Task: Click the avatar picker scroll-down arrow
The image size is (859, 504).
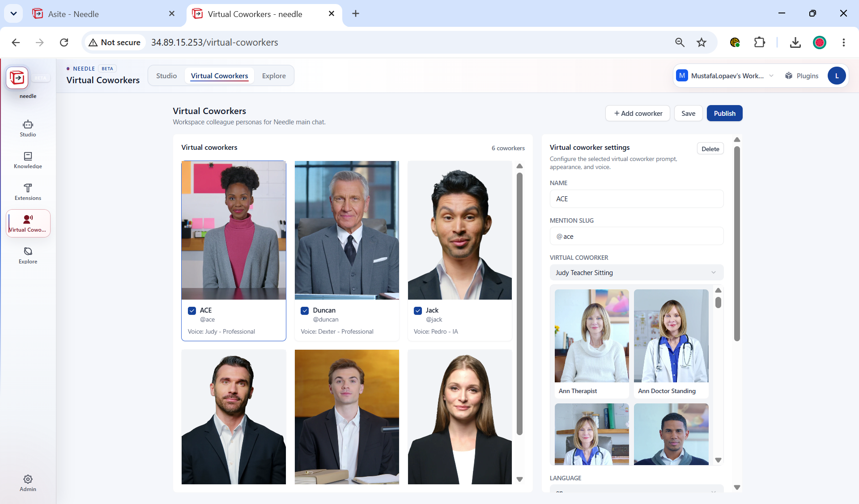Action: pos(718,460)
